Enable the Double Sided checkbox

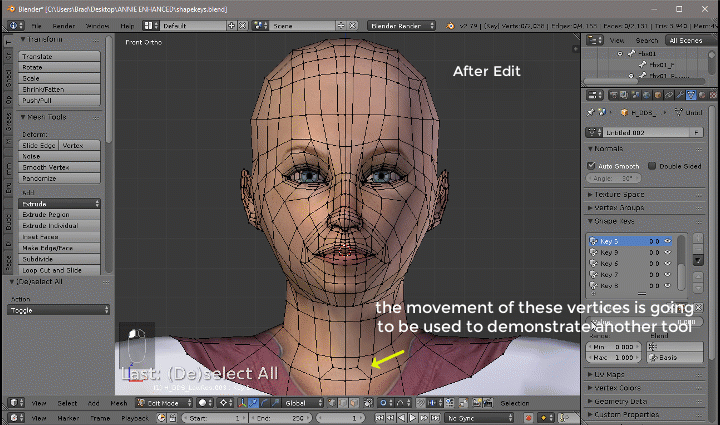(x=652, y=165)
